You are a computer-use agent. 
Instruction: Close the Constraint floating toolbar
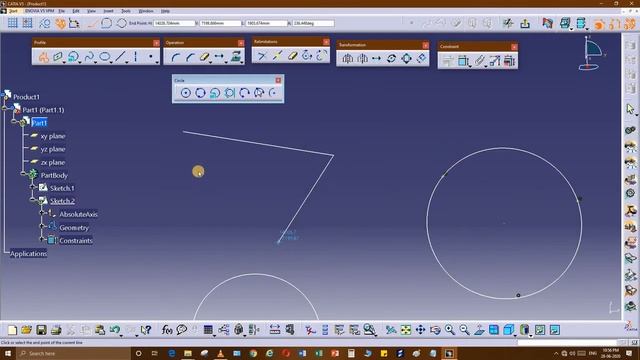(514, 47)
